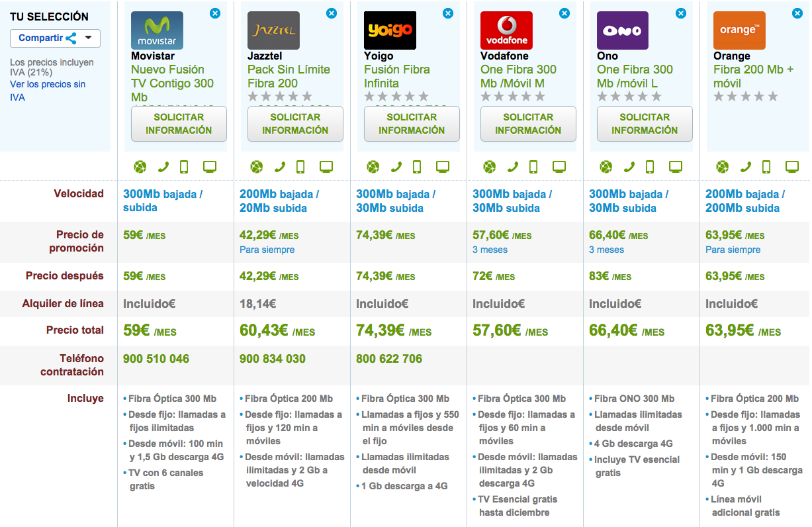
Task: Click the Orange logo thumbnail
Action: point(739,30)
